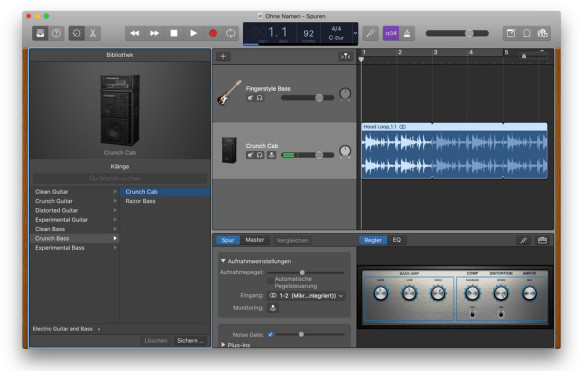
Task: Solo the Fingerstyle Bass track with headphones
Action: point(260,98)
